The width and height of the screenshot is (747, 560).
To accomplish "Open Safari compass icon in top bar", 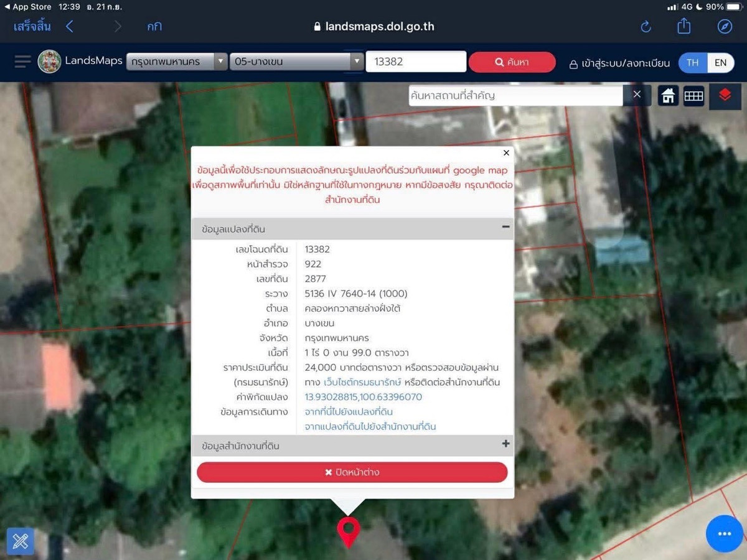I will [724, 27].
